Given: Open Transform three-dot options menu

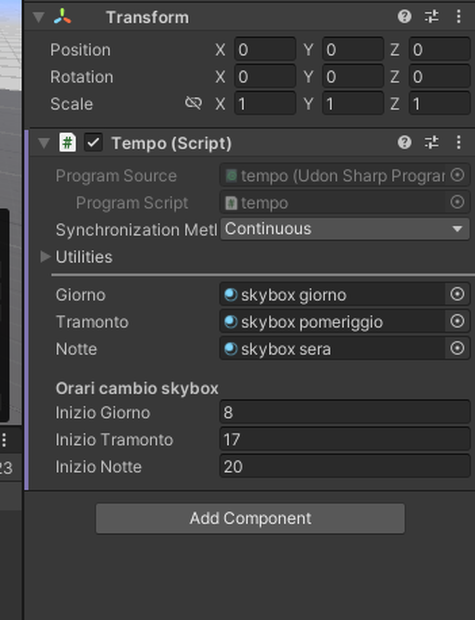Looking at the screenshot, I should pyautogui.click(x=458, y=17).
